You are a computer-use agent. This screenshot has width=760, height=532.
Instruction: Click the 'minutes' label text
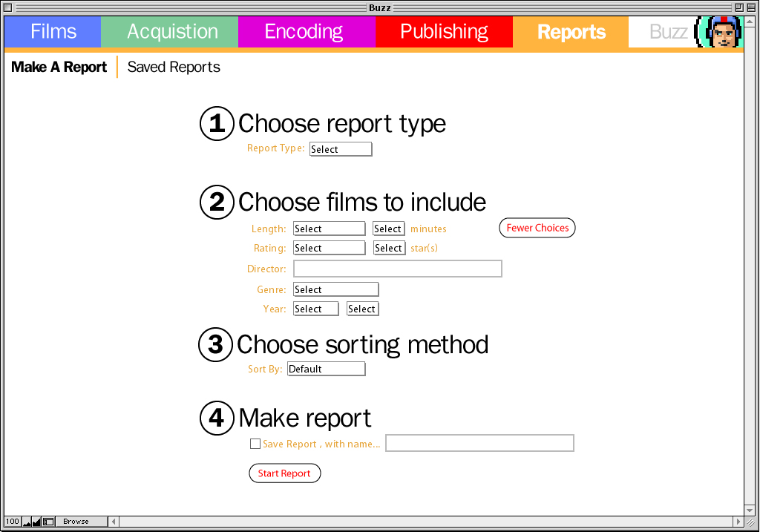tap(428, 229)
